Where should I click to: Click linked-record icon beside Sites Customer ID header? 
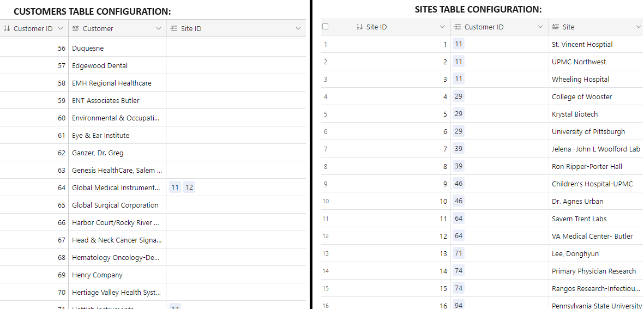[x=458, y=27]
